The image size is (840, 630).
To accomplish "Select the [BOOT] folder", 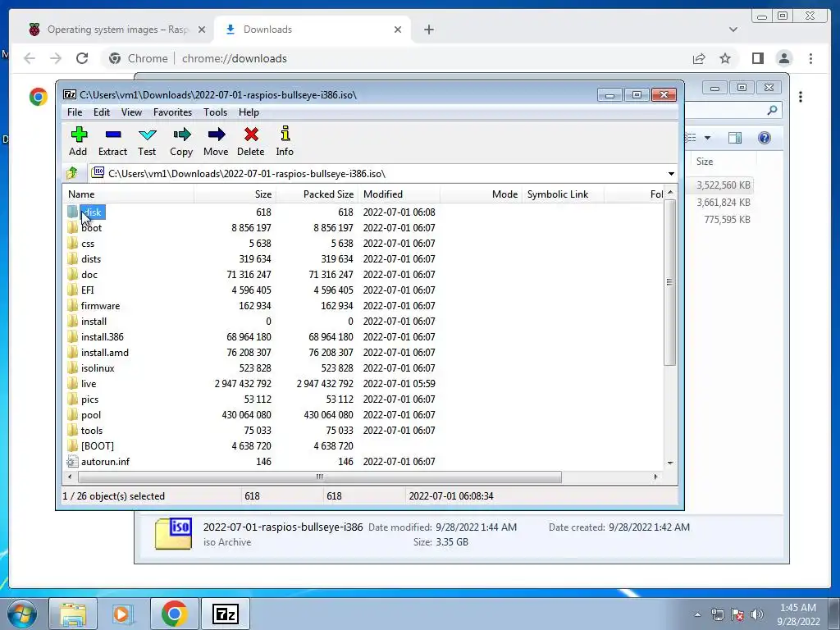I will pyautogui.click(x=97, y=445).
